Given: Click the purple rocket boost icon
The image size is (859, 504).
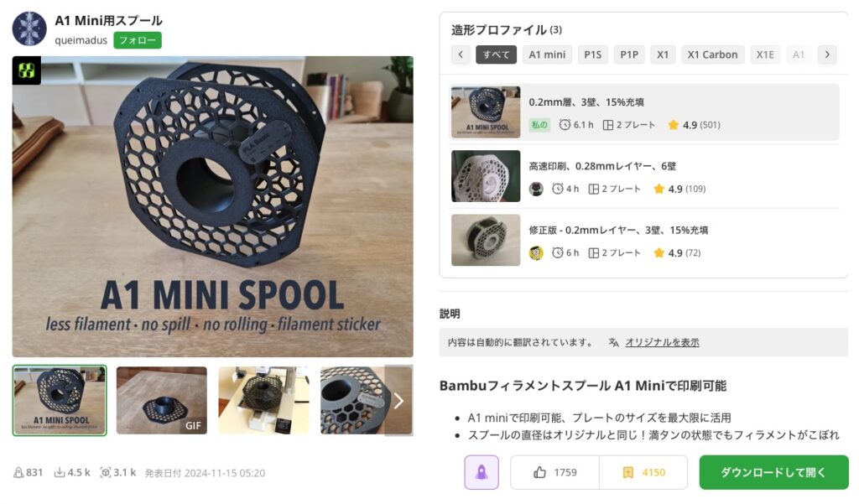Looking at the screenshot, I should pos(481,472).
